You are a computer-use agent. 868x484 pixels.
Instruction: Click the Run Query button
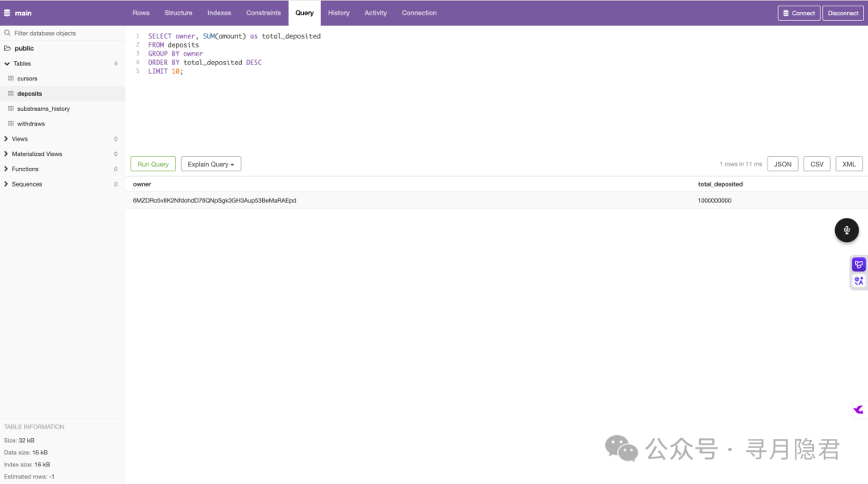coord(153,164)
